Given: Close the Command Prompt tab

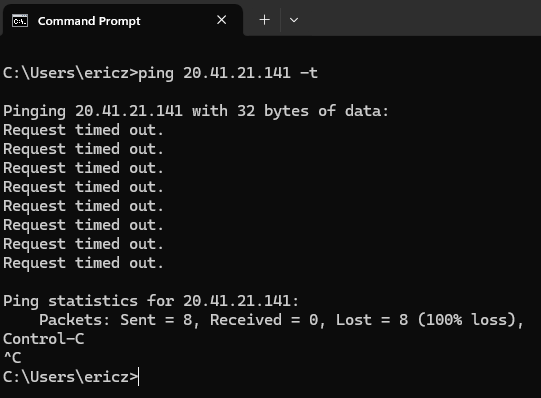Looking at the screenshot, I should (x=222, y=20).
